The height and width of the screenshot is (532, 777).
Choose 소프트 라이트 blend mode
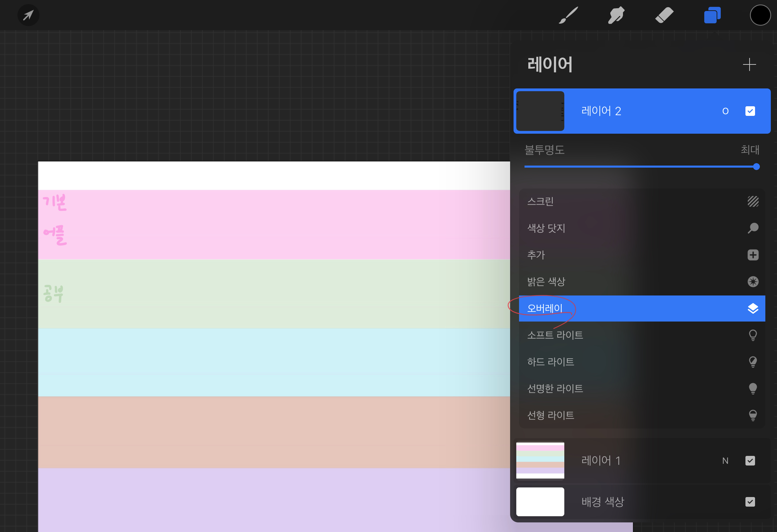(555, 335)
